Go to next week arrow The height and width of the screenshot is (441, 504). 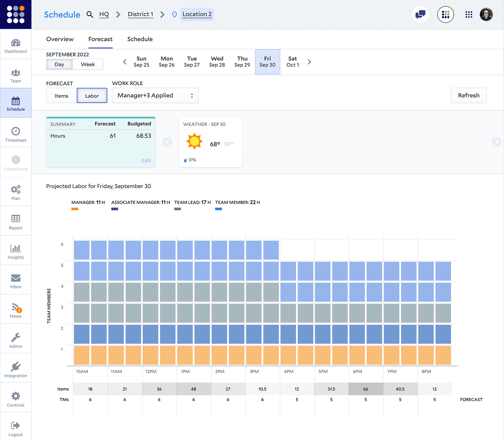click(x=309, y=62)
